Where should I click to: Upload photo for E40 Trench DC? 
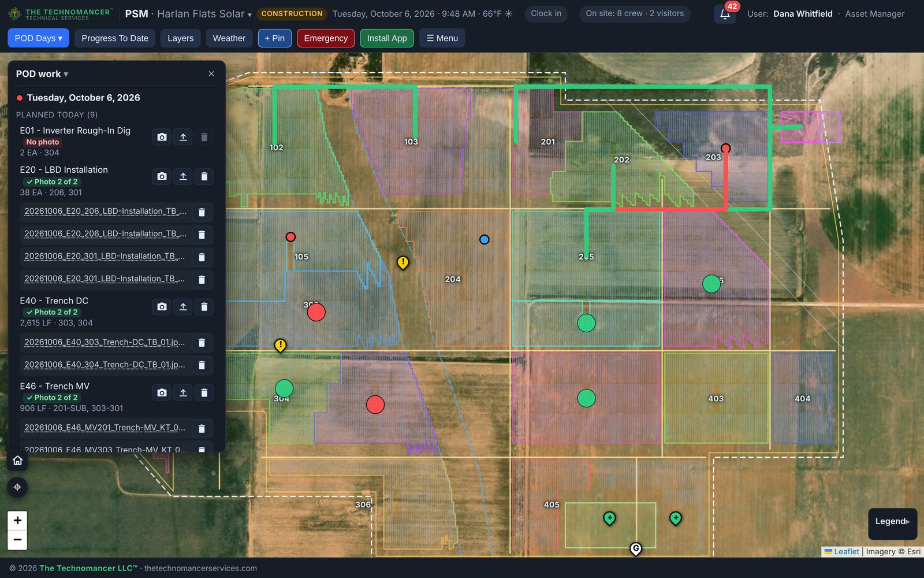tap(183, 307)
